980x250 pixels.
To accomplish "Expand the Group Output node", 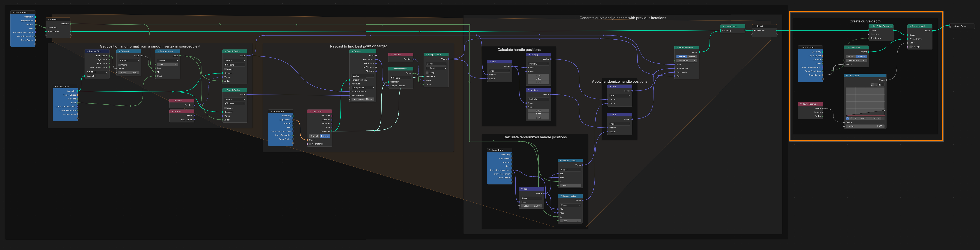I will pyautogui.click(x=953, y=26).
